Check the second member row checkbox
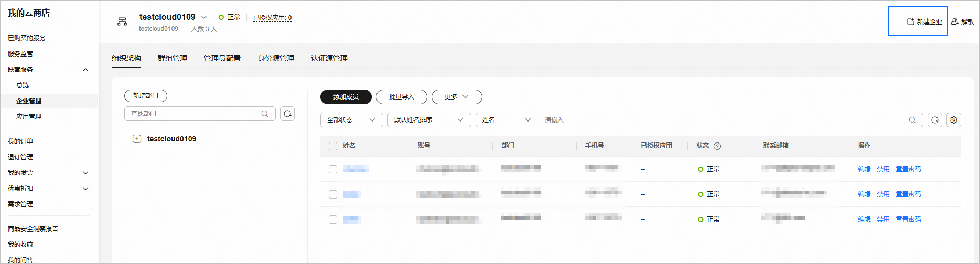The height and width of the screenshot is (264, 980). click(x=333, y=194)
